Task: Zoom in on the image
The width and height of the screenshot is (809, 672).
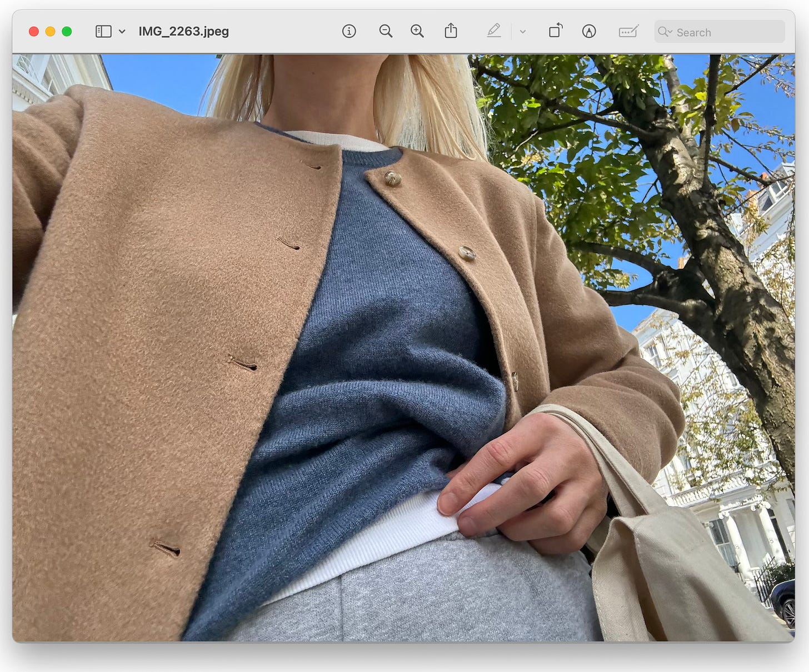Action: click(417, 32)
